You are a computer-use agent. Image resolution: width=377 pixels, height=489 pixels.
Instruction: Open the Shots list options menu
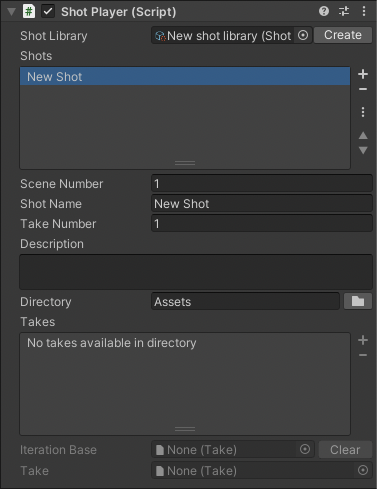363,112
